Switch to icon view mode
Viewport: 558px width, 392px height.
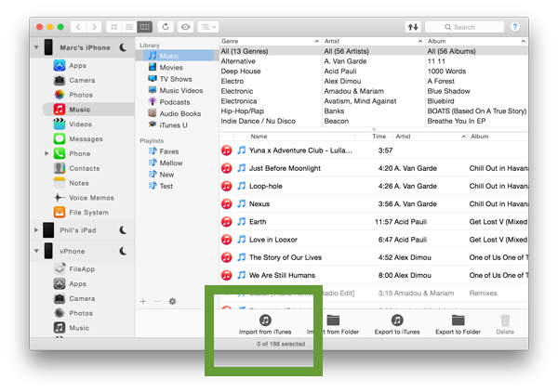[113, 27]
